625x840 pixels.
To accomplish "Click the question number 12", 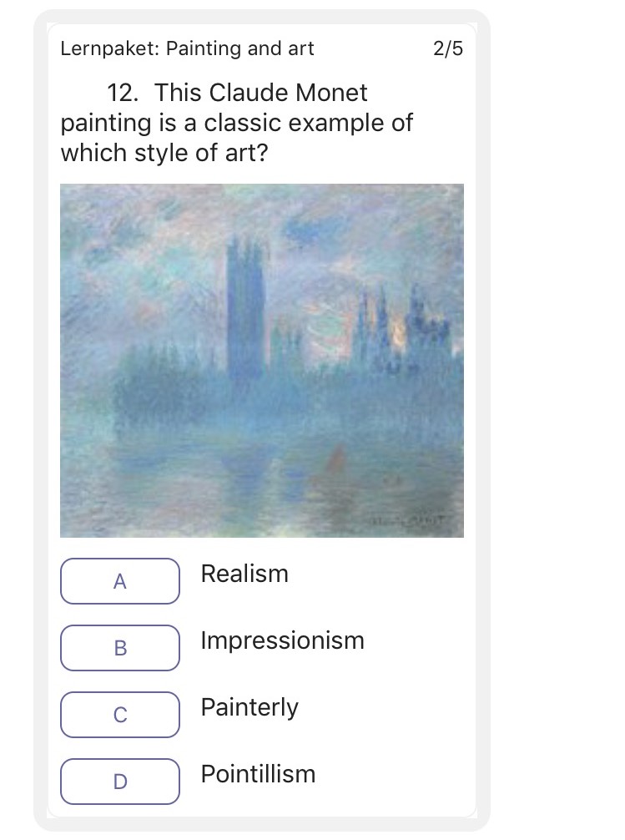I will pyautogui.click(x=122, y=93).
